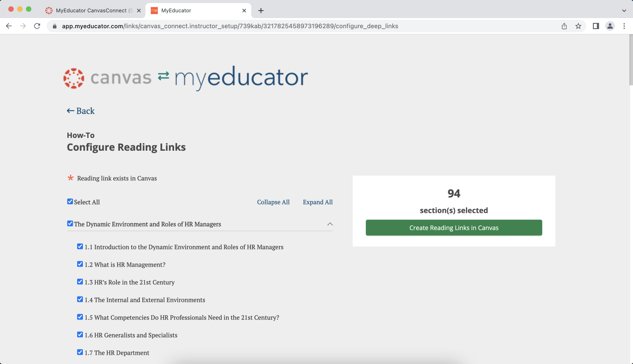This screenshot has width=633, height=364.
Task: Open the share page icon in address bar
Action: [x=564, y=26]
